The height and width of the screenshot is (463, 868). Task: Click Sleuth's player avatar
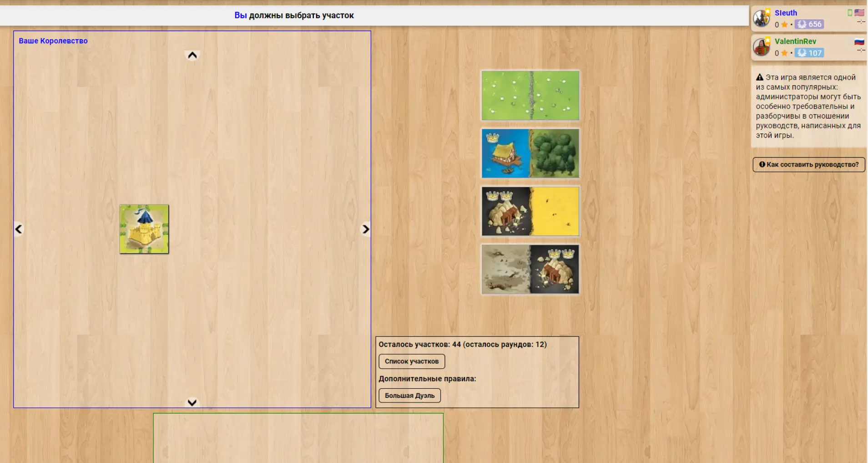pyautogui.click(x=761, y=19)
